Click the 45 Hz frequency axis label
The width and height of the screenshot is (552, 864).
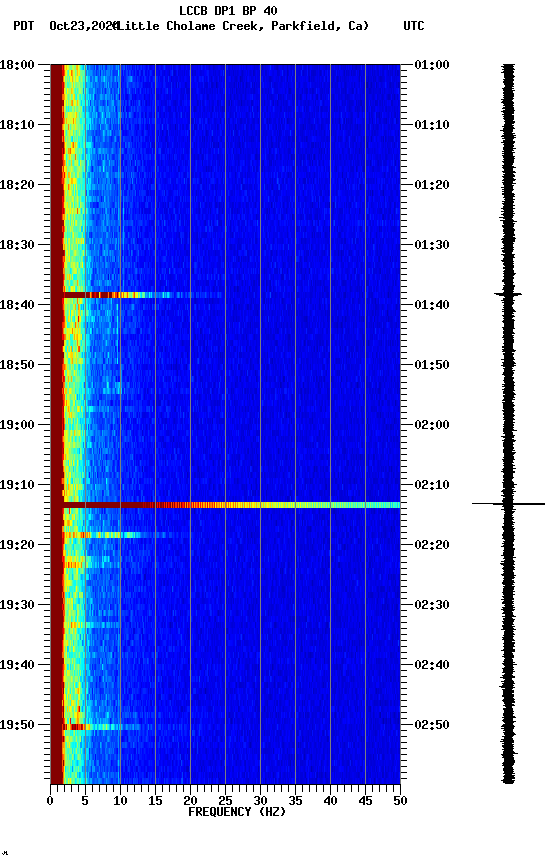click(x=365, y=801)
